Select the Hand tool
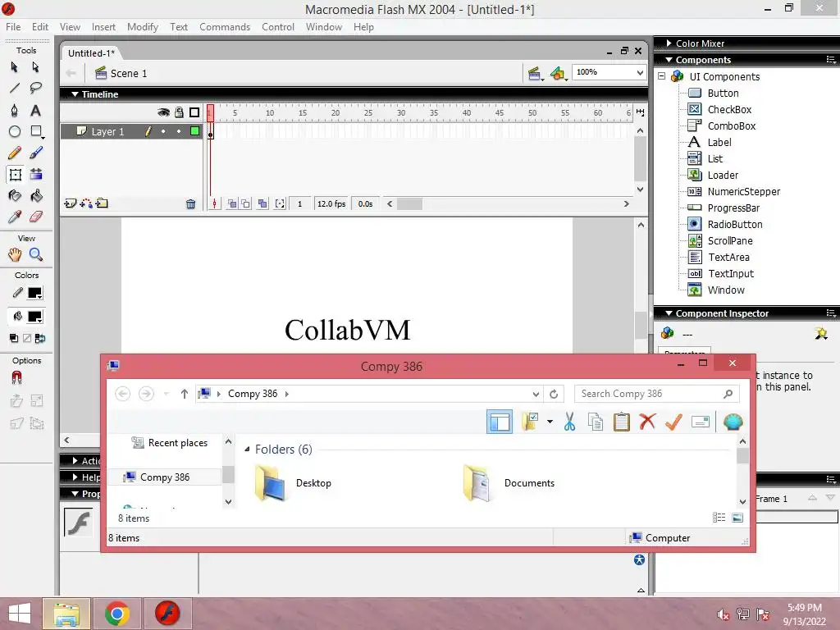This screenshot has width=840, height=630. click(x=15, y=255)
